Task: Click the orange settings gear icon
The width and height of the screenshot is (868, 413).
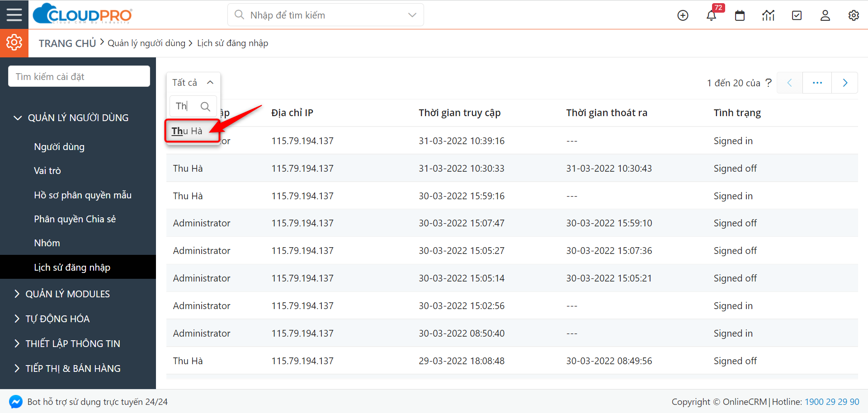Action: tap(14, 43)
